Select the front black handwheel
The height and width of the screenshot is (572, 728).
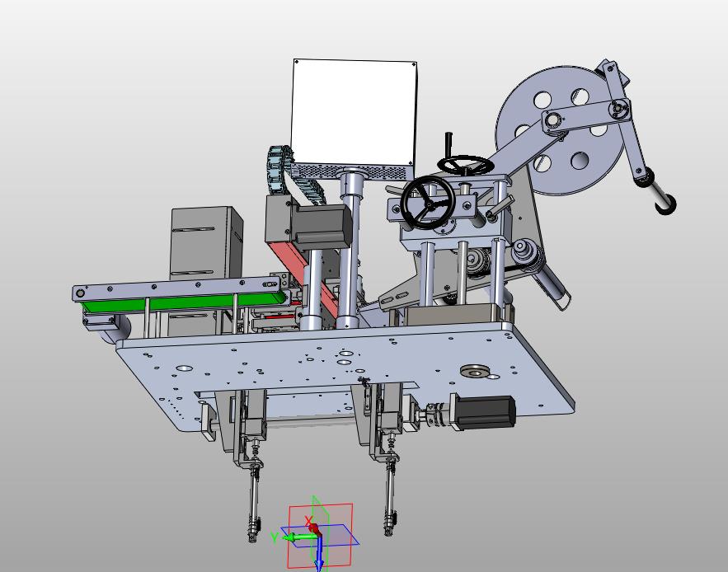tap(427, 204)
